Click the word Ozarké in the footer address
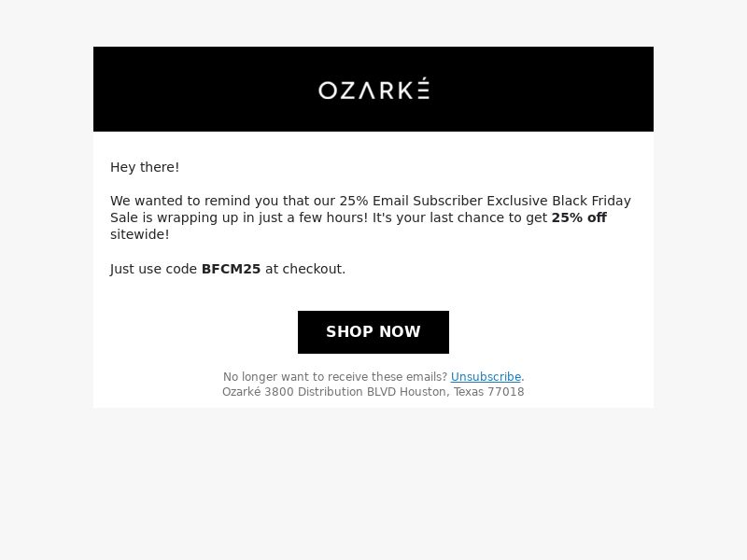This screenshot has height=560, width=747. (x=242, y=392)
